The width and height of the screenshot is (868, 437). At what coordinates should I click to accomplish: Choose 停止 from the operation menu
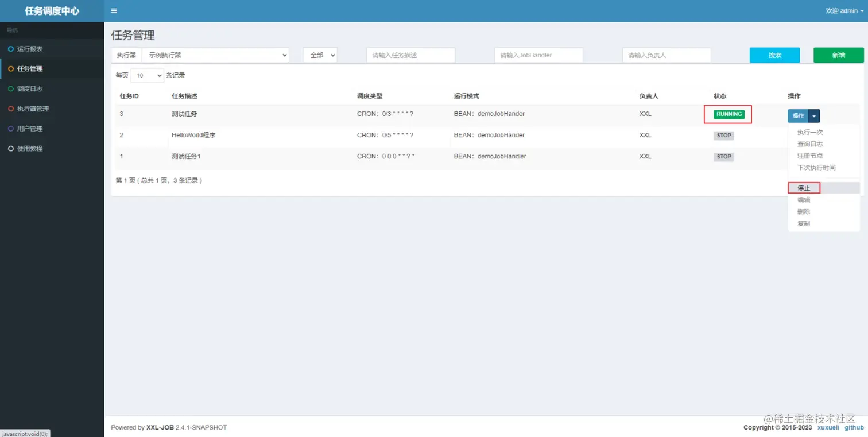pyautogui.click(x=804, y=188)
